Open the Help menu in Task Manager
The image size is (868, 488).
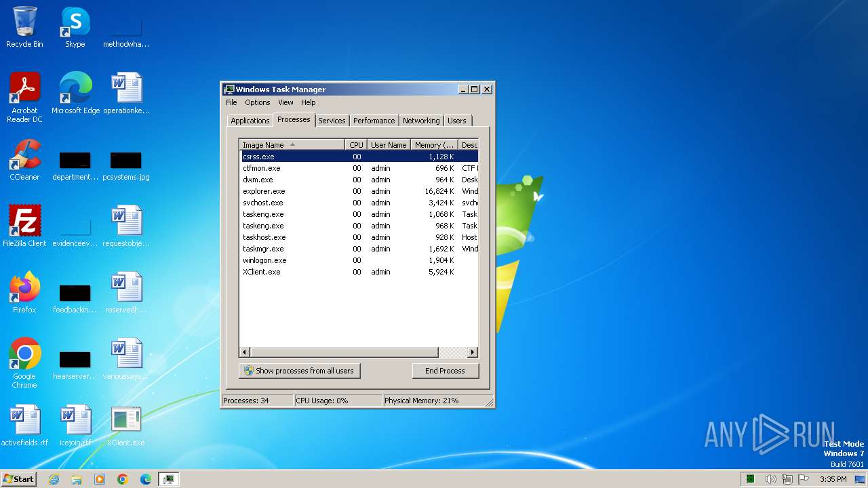click(x=309, y=102)
